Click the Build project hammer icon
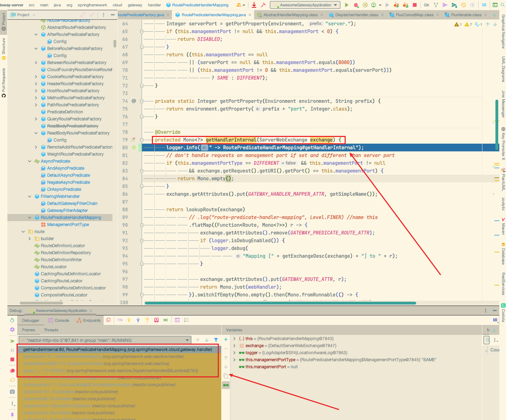The width and height of the screenshot is (506, 420). (x=263, y=5)
